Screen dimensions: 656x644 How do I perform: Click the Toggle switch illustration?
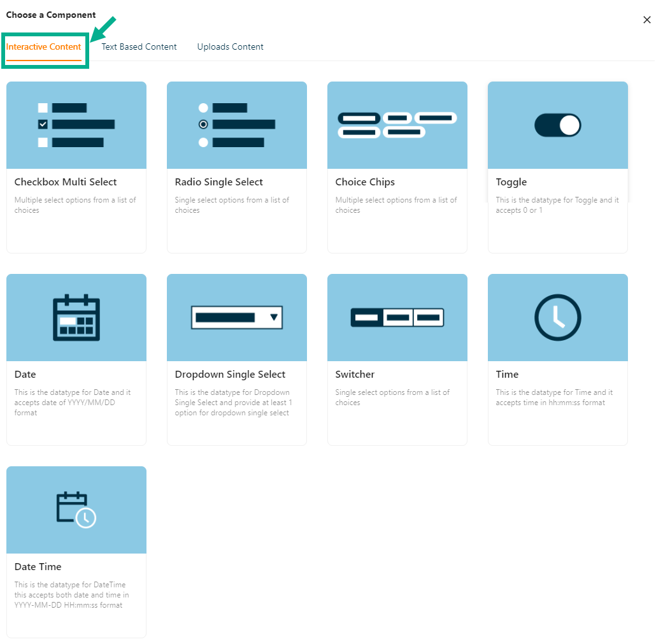click(558, 125)
